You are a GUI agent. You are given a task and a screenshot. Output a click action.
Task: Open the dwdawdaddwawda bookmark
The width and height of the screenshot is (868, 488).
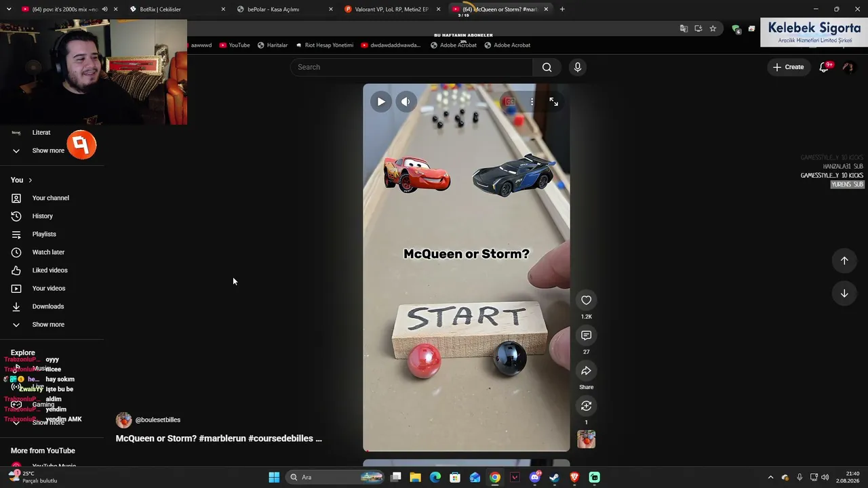click(x=391, y=45)
